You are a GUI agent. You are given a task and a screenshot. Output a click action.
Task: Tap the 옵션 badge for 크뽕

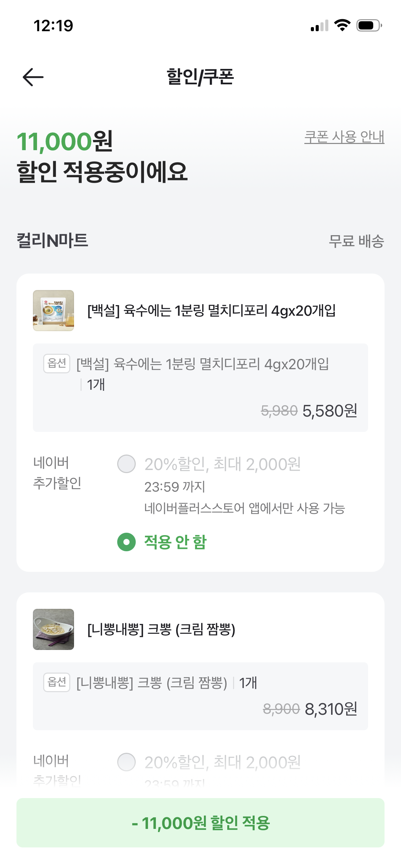tap(57, 682)
